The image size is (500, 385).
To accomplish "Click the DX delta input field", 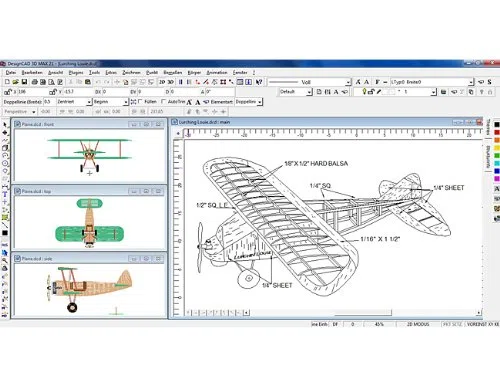I will click(x=115, y=92).
